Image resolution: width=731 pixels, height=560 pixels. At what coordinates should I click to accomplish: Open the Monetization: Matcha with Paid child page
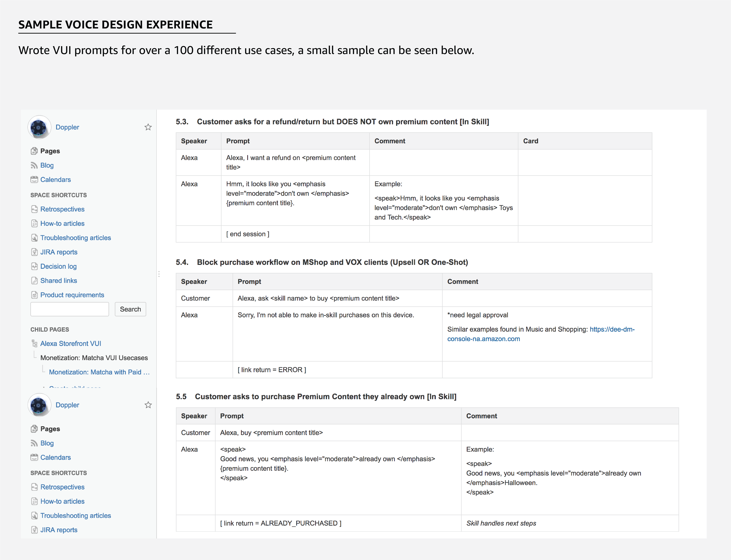pos(99,372)
